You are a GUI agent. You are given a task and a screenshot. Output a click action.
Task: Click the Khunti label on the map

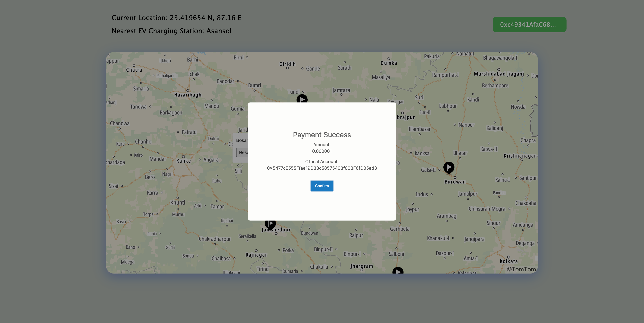tap(177, 202)
